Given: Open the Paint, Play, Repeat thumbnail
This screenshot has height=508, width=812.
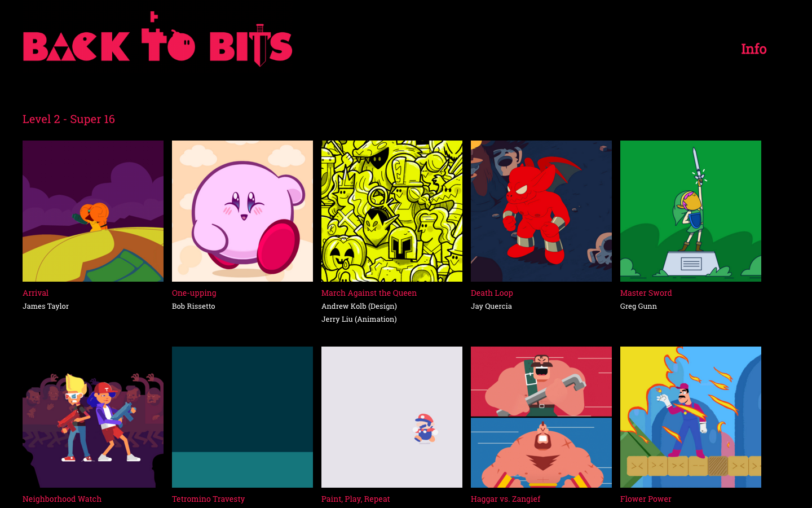Looking at the screenshot, I should click(x=392, y=417).
